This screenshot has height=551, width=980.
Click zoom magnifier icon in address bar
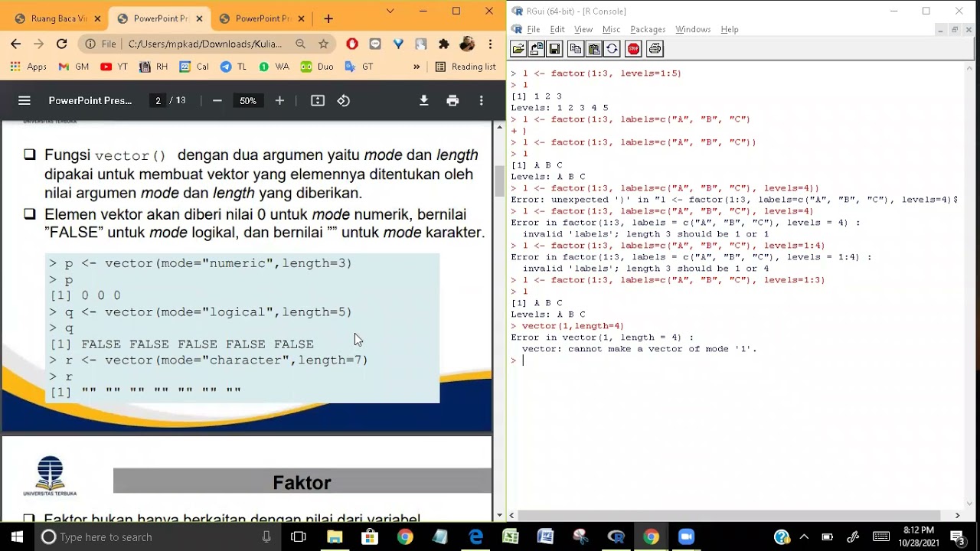click(301, 44)
